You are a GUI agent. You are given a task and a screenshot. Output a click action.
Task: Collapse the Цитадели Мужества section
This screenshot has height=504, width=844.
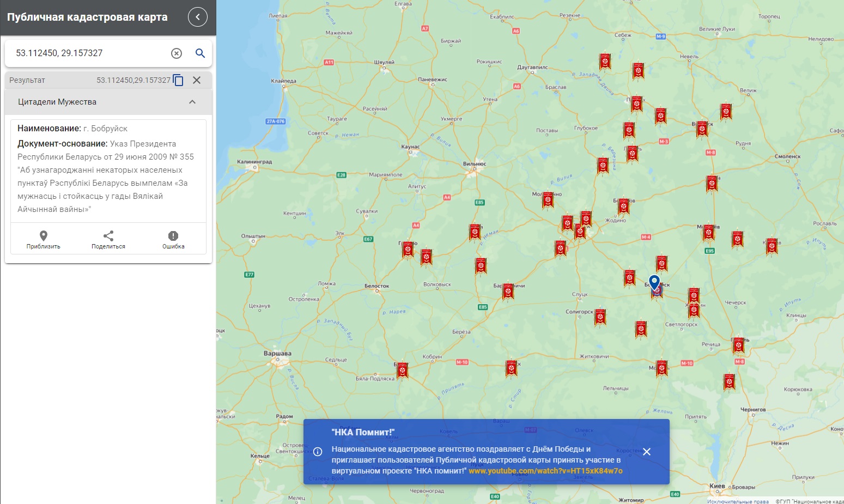tap(192, 102)
